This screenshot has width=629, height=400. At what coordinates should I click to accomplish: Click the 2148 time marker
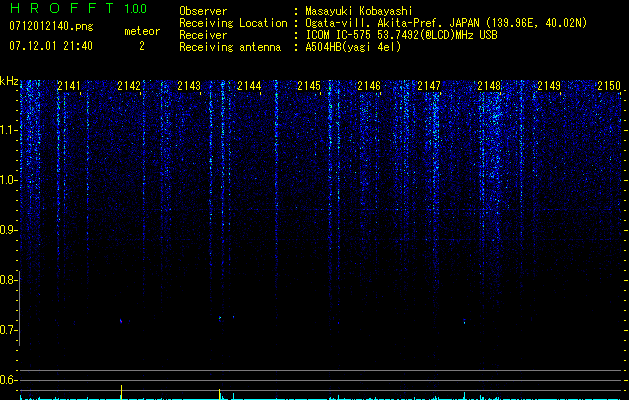tap(489, 86)
